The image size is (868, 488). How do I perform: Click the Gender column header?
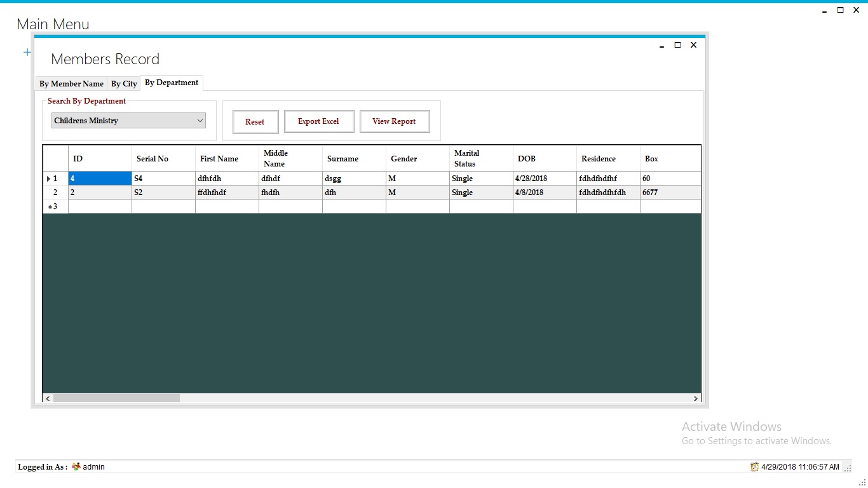point(416,158)
